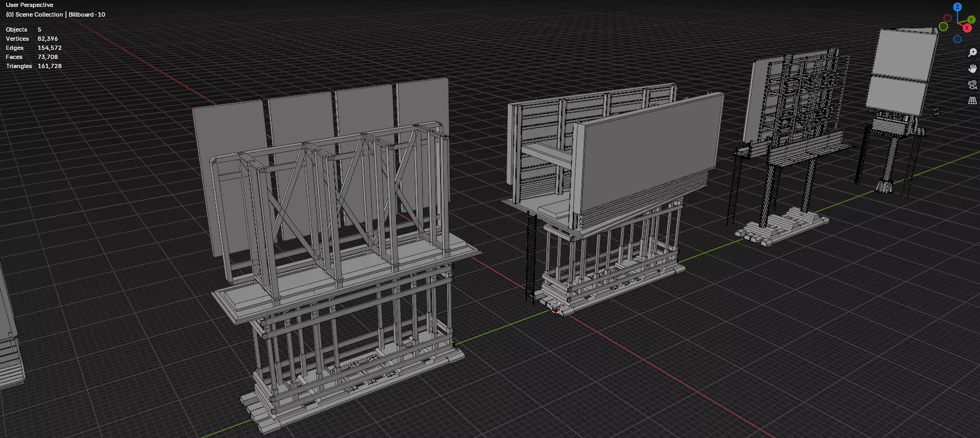The width and height of the screenshot is (980, 438).
Task: Click the Edges count '154,572'
Action: (x=49, y=48)
